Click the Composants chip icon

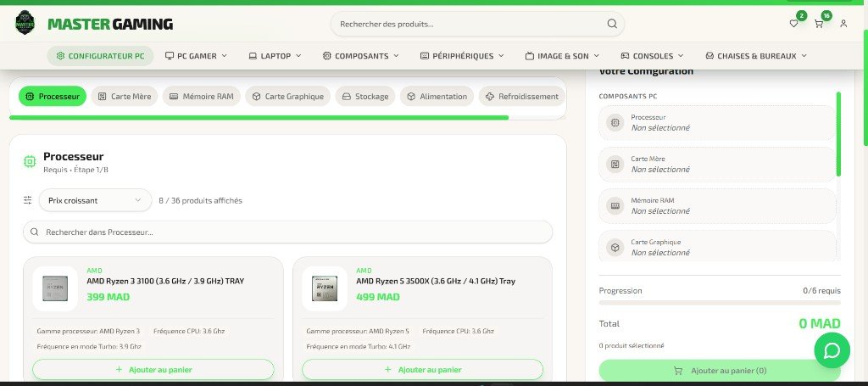327,56
